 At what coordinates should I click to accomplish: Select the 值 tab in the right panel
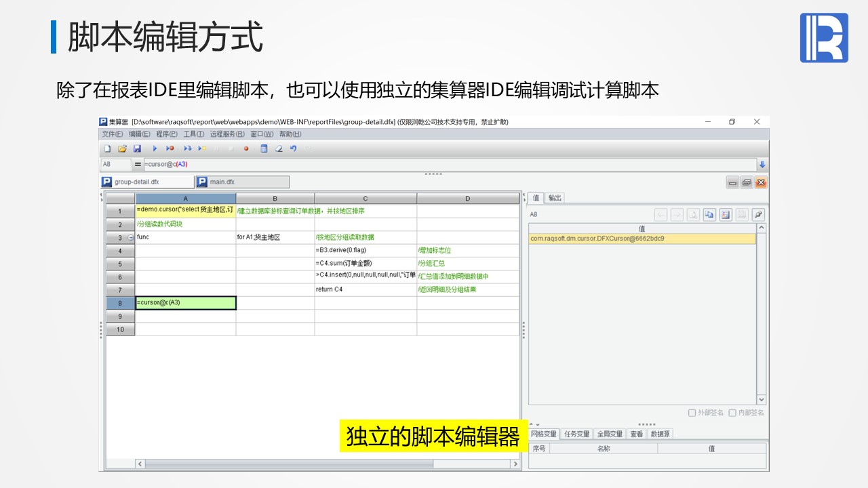tap(536, 198)
